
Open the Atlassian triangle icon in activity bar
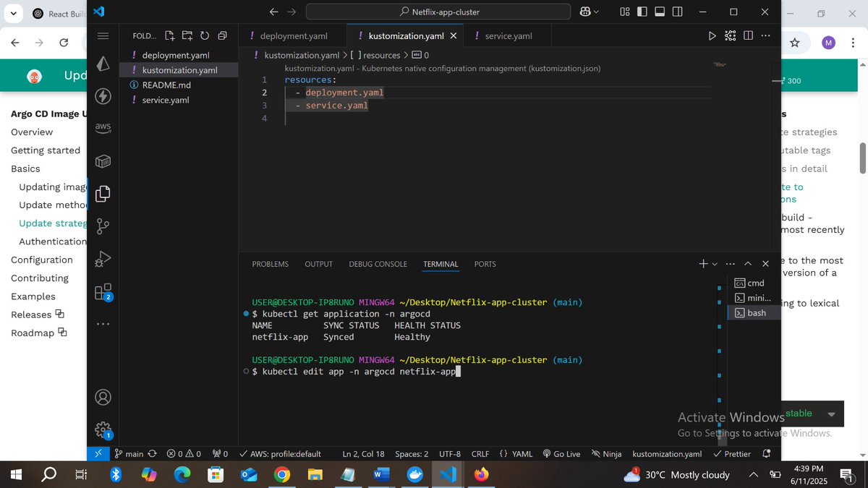[x=103, y=64]
